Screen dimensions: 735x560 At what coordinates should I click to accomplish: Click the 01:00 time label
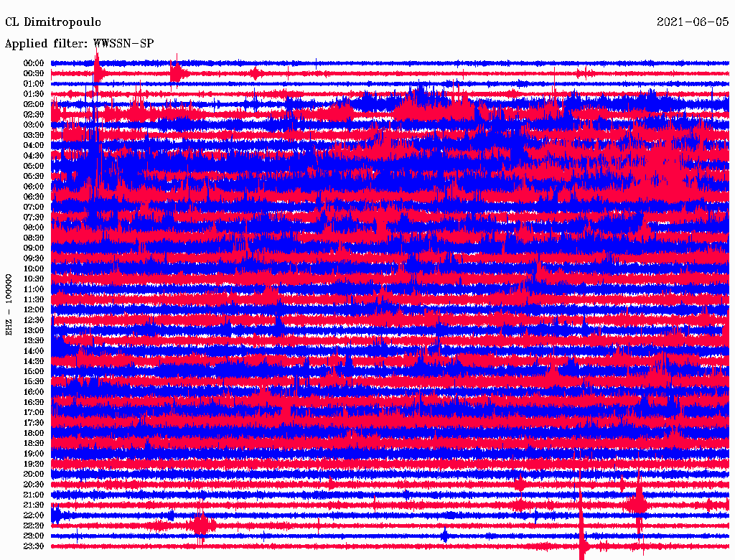(34, 83)
